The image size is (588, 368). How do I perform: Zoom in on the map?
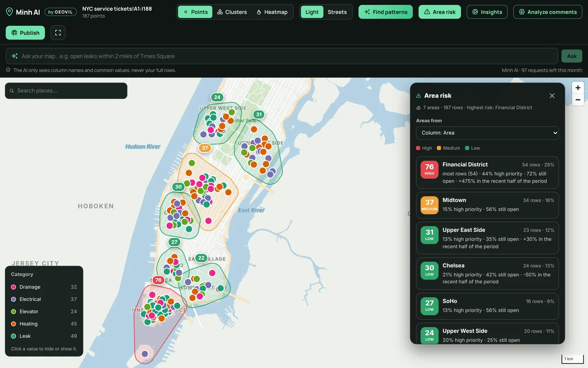coord(578,88)
